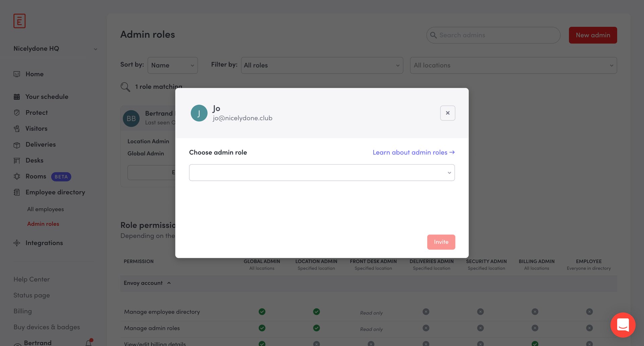Click the Invite button
The width and height of the screenshot is (644, 346).
click(x=441, y=242)
